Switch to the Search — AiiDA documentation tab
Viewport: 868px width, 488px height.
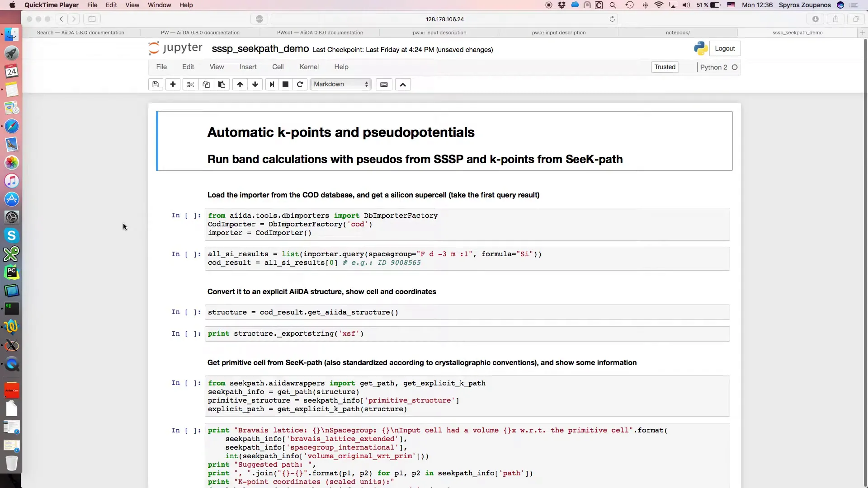pyautogui.click(x=80, y=33)
